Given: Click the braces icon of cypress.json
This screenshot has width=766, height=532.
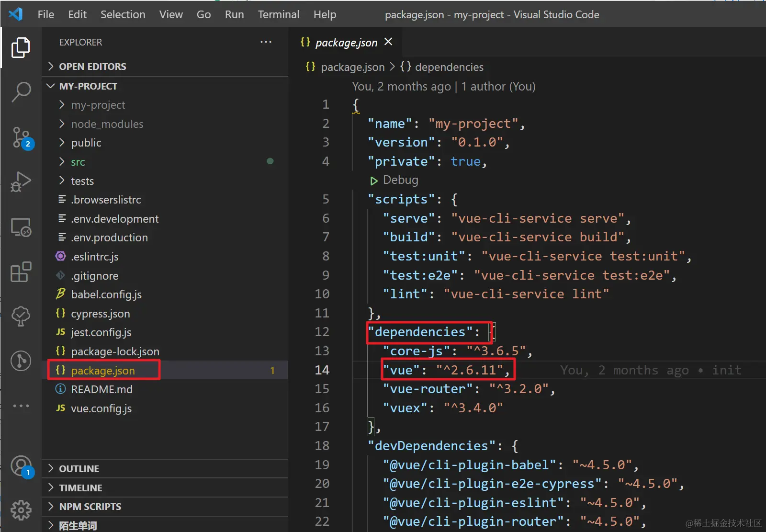Looking at the screenshot, I should 60,313.
